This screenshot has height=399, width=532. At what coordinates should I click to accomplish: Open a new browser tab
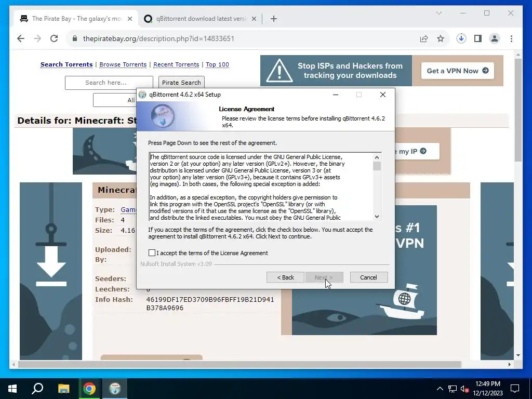[274, 19]
